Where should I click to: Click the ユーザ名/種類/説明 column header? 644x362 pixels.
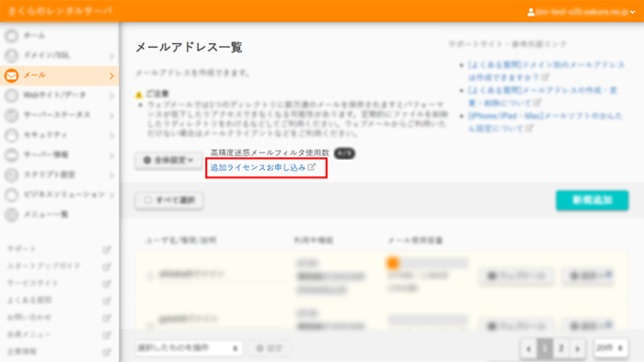tap(180, 240)
